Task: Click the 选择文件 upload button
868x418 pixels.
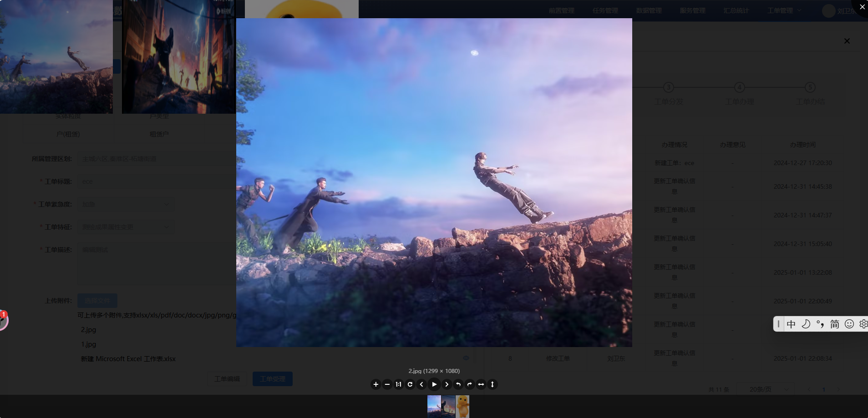Action: [x=97, y=301]
